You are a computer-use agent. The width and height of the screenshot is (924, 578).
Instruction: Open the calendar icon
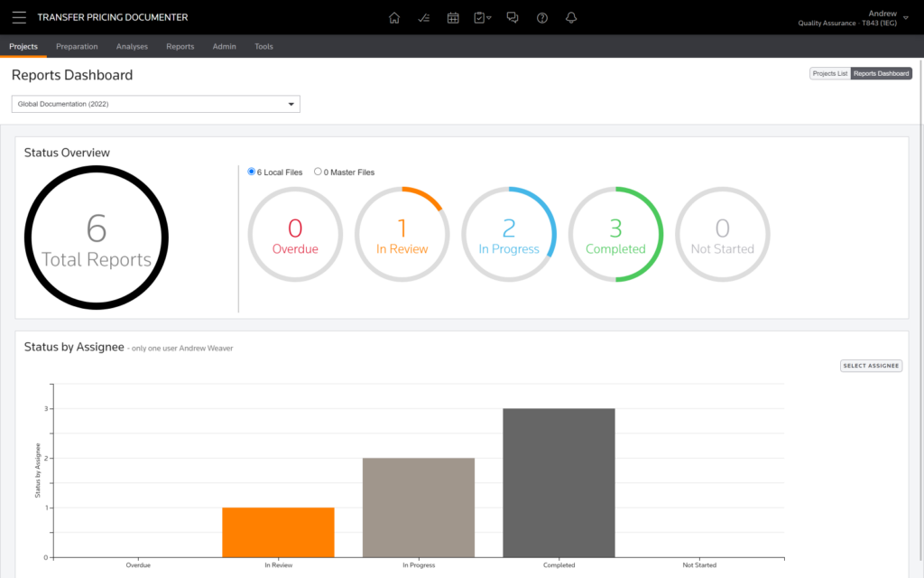coord(453,17)
